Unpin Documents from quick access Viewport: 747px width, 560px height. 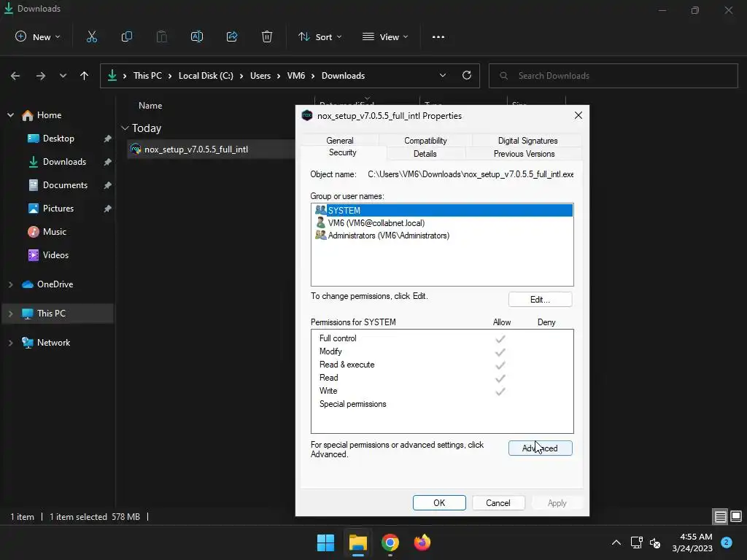[x=108, y=185]
